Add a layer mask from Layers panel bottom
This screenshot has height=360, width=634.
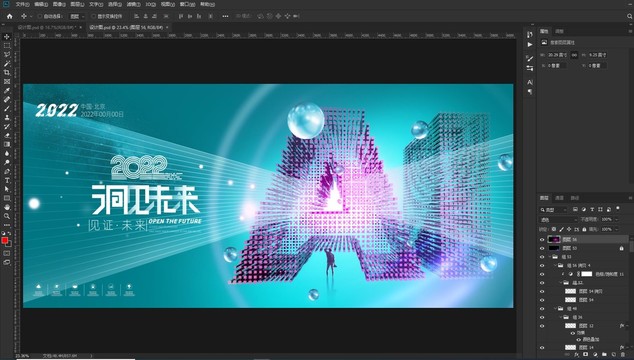[585, 355]
